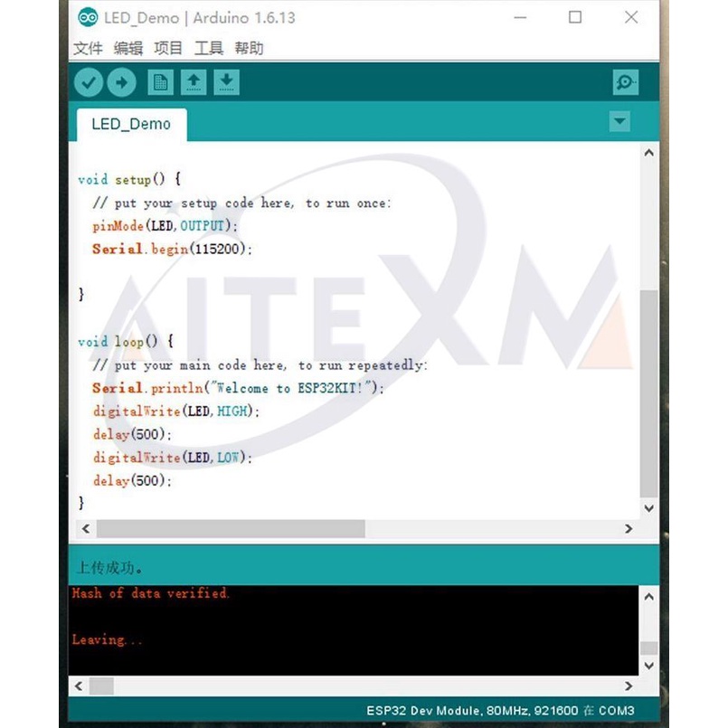Click the 'put your setup code here' comment

tap(241, 203)
